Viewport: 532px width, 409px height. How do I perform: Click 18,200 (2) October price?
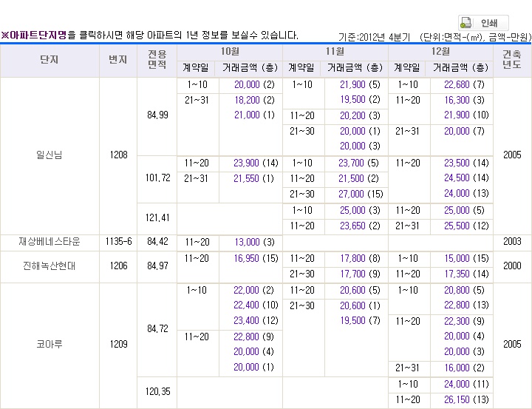click(x=254, y=100)
